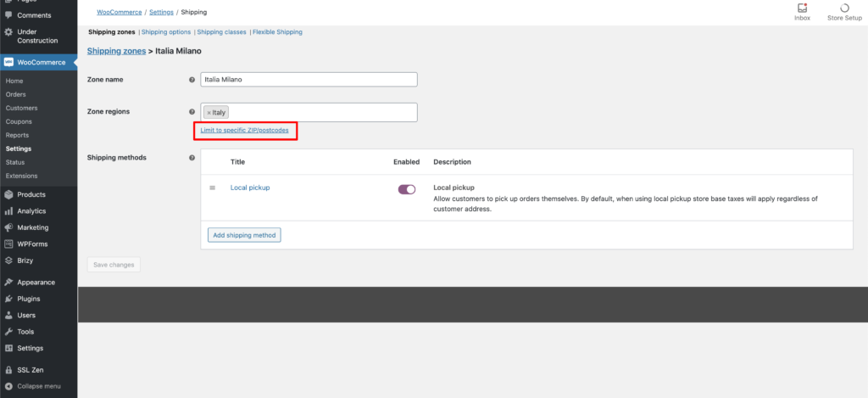This screenshot has height=398, width=868.
Task: Open the Coupons submenu item
Action: point(19,121)
